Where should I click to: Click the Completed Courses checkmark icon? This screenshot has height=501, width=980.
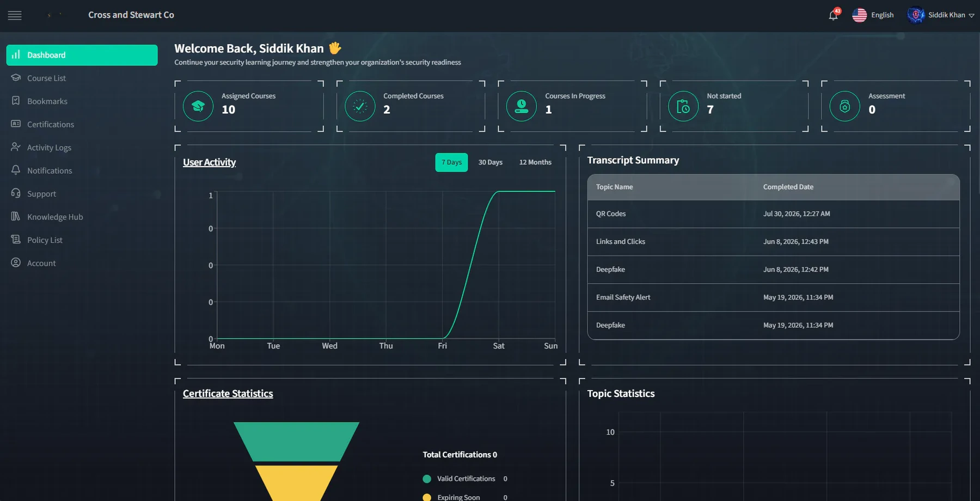click(360, 106)
